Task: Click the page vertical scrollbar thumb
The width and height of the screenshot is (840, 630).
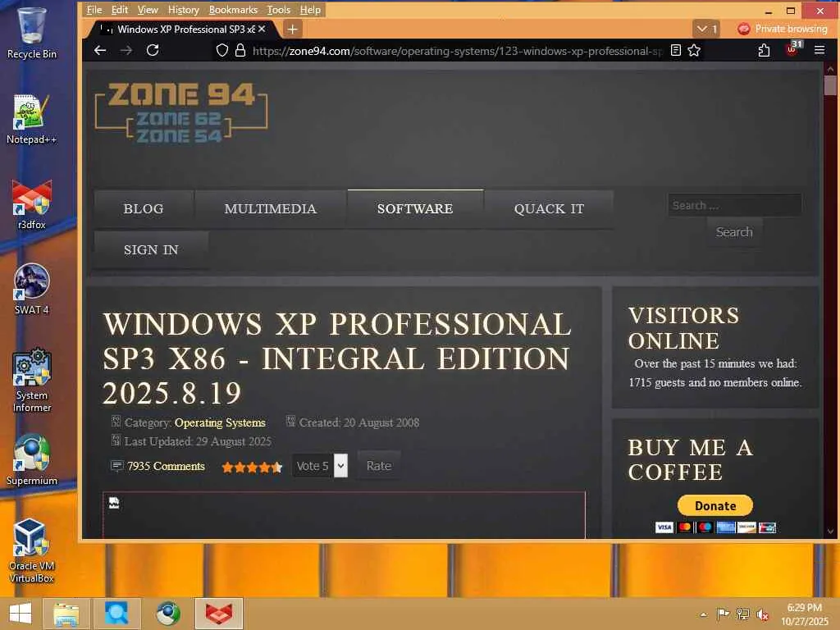Action: pos(830,85)
